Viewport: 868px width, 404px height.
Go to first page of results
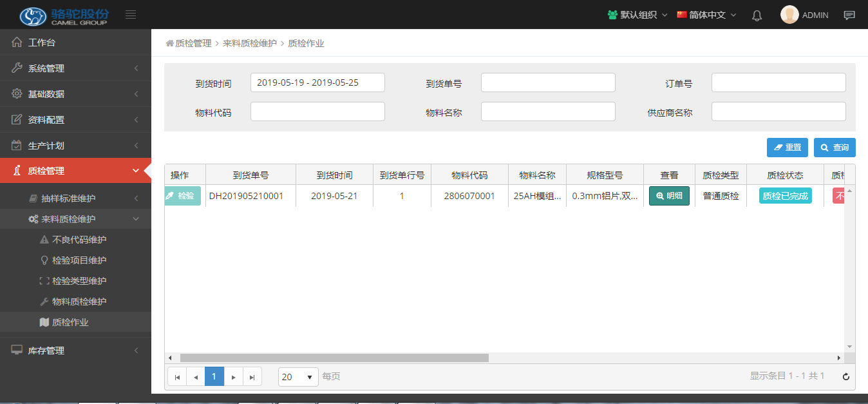click(177, 377)
